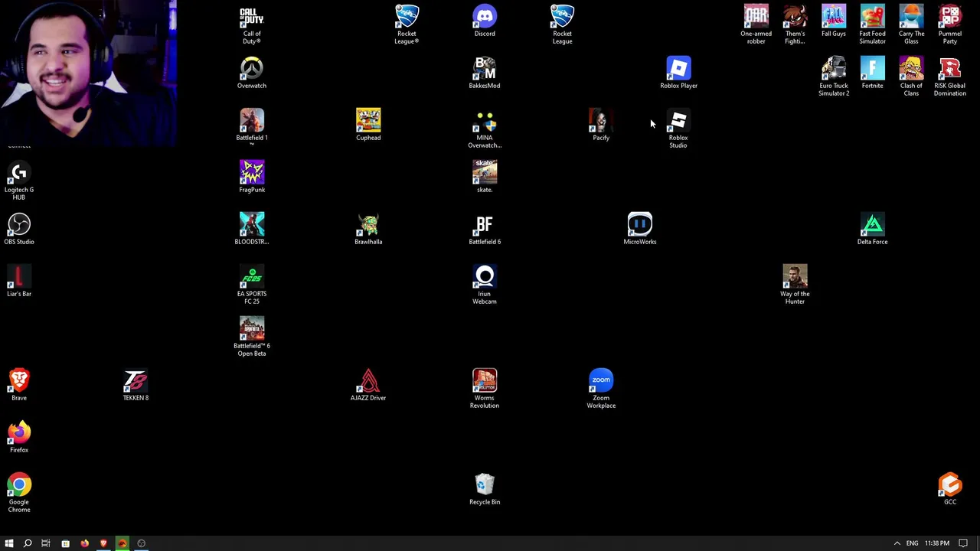Open the Windows Start menu
980x551 pixels.
point(9,543)
